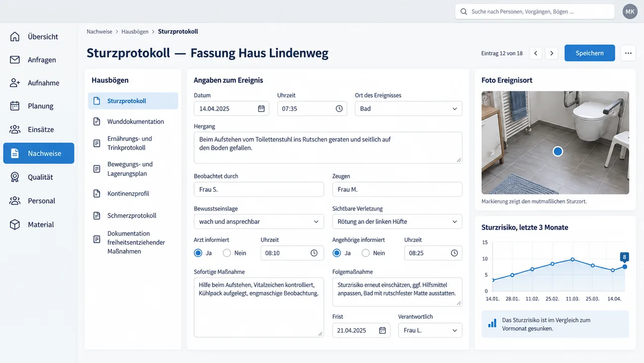This screenshot has width=644, height=363.
Task: Open calendar picker in Frist field
Action: point(382,330)
